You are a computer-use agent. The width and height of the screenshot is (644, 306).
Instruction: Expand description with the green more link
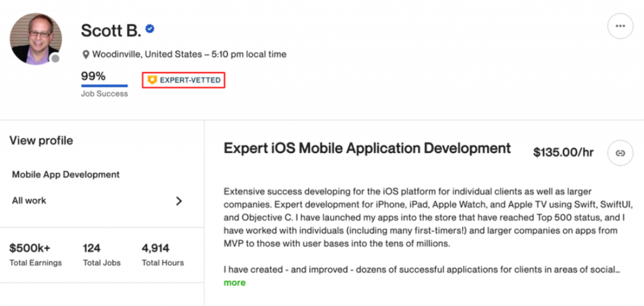tap(235, 283)
